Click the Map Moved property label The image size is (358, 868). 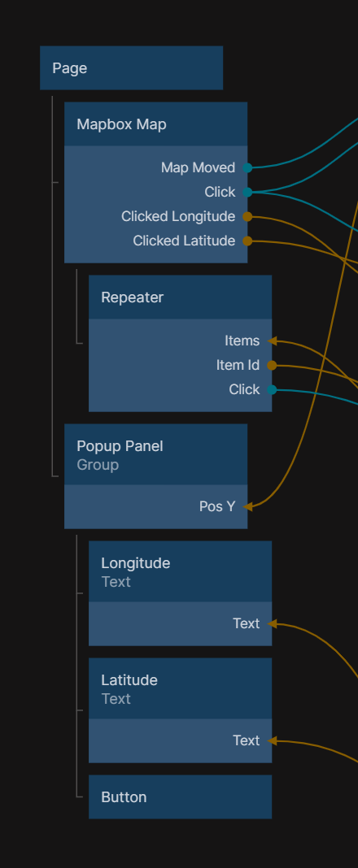198,167
